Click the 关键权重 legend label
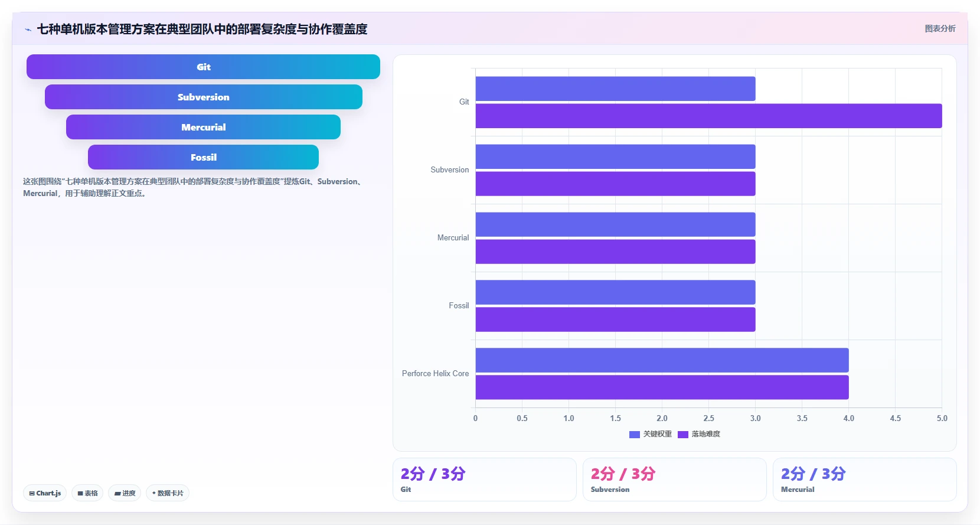 click(x=658, y=434)
